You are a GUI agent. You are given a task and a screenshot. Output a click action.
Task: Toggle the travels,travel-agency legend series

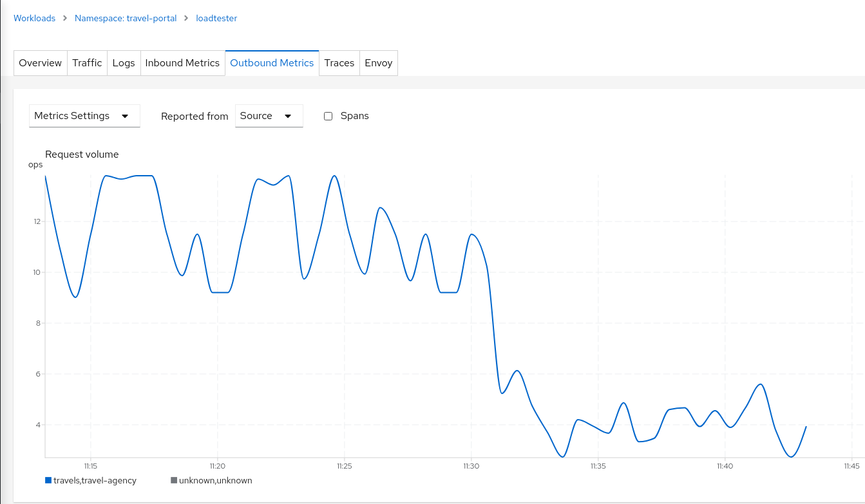point(90,480)
